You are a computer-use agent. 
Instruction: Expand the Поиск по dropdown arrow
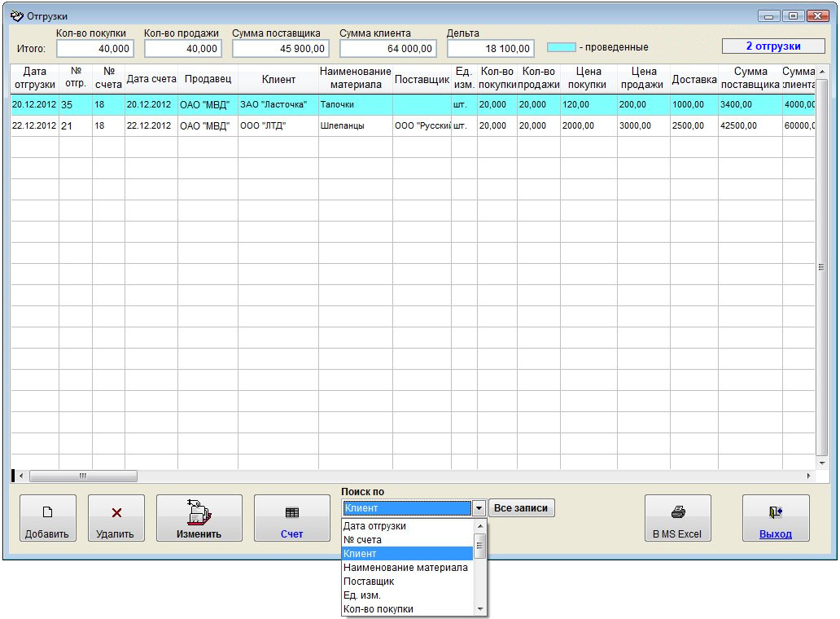tap(479, 508)
